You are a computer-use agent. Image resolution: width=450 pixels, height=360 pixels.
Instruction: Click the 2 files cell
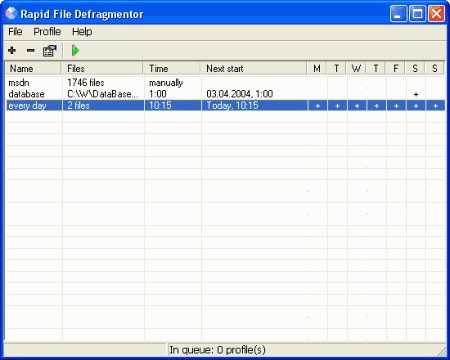(78, 106)
